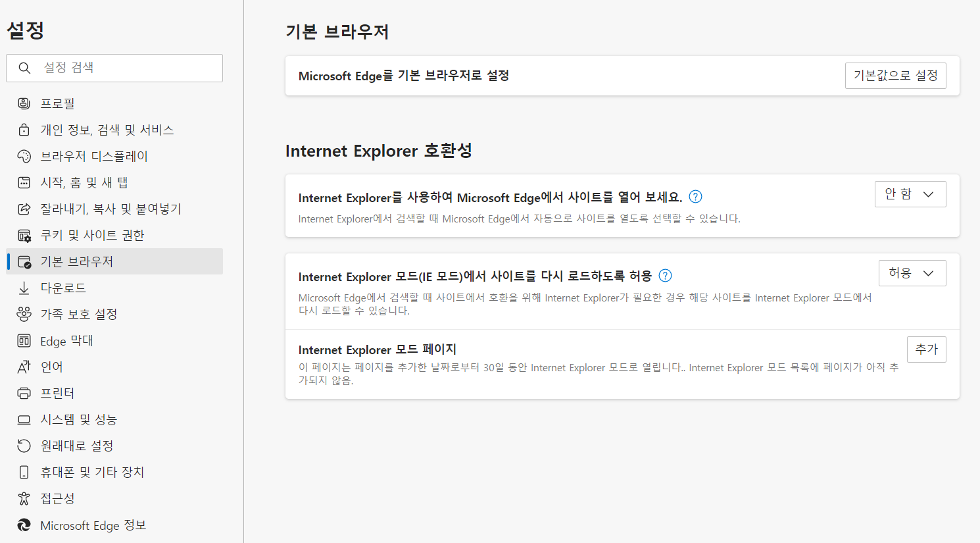Screen dimensions: 980x543
Task: Select 시스템 및 성능 in sidebar
Action: [x=24, y=419]
